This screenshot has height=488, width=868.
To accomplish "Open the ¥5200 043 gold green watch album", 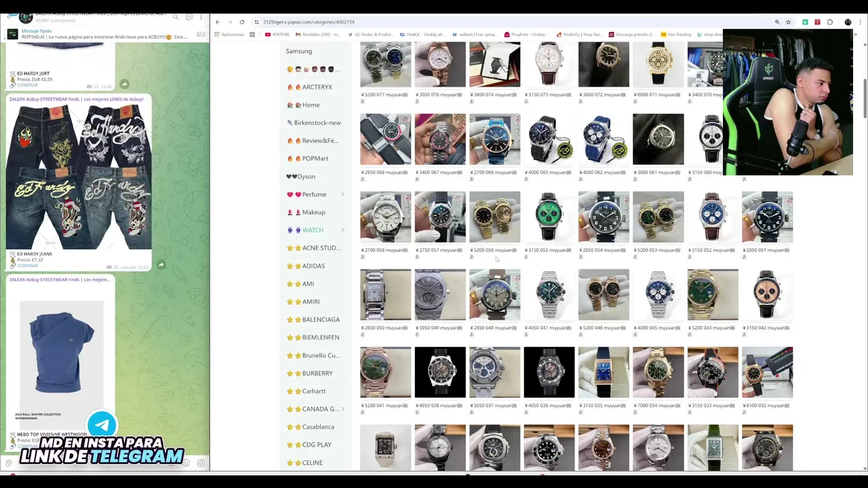I will tap(713, 295).
